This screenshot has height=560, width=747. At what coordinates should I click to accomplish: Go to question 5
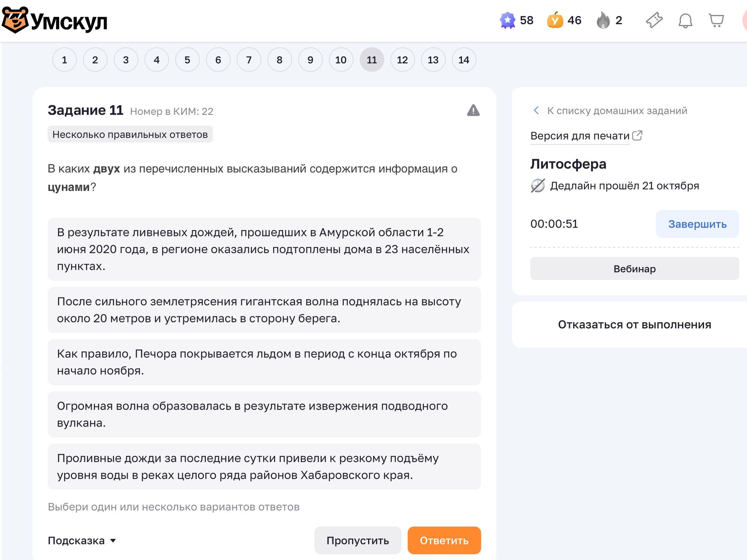point(188,60)
